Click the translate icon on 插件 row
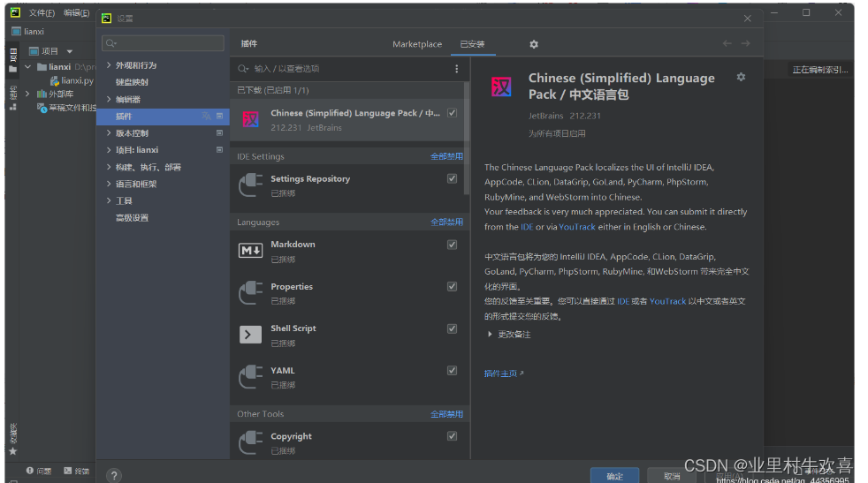Screen dimensions: 868x483 (206, 116)
